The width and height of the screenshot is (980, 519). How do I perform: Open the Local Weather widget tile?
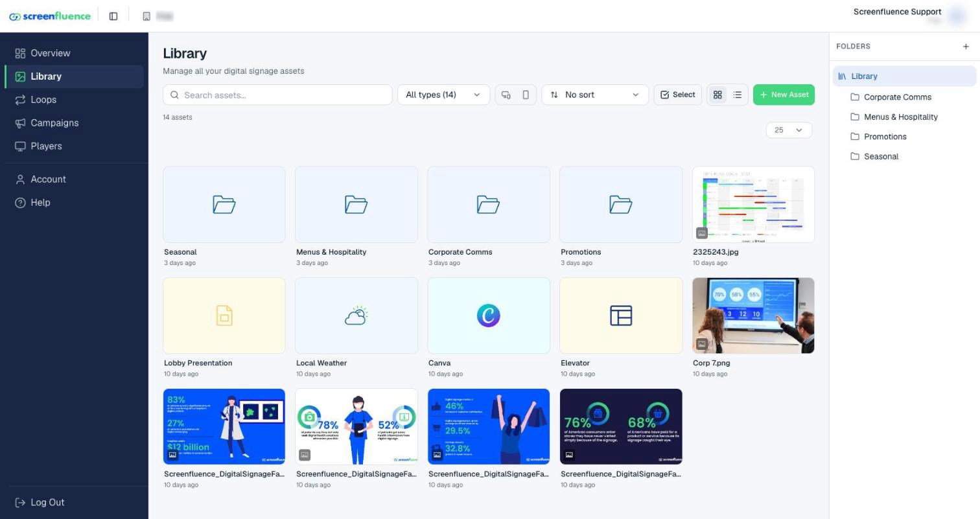coord(356,316)
